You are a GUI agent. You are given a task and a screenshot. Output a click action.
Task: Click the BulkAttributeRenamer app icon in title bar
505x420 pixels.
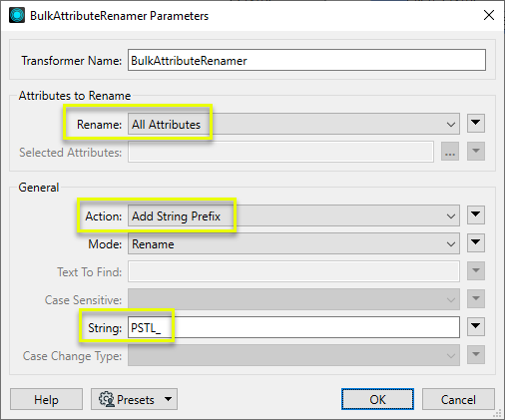(17, 16)
